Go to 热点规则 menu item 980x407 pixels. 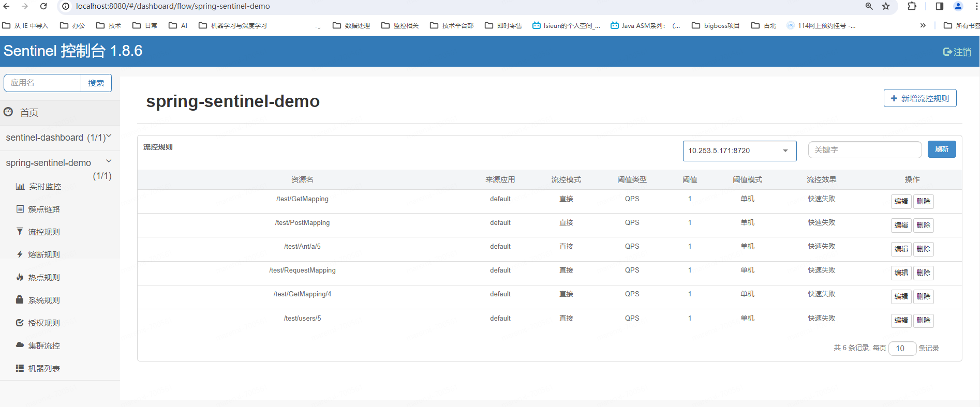[x=44, y=277]
